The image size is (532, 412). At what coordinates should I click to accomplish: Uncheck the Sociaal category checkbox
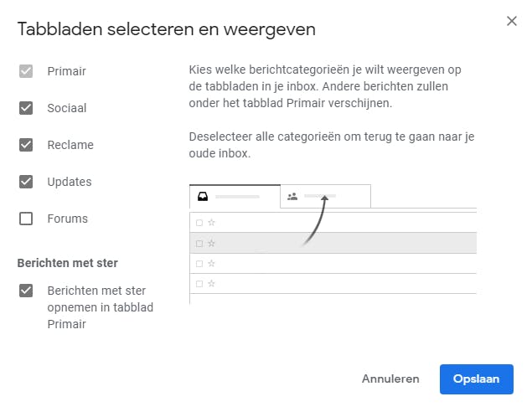26,108
